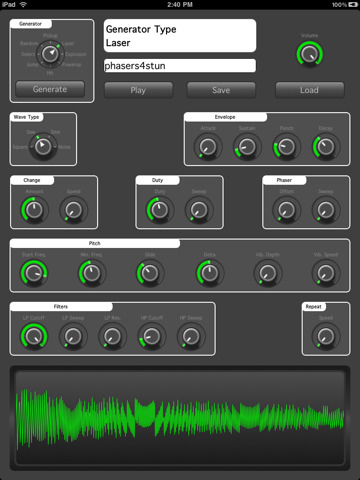Open the Load sound dialog
Screen dimensions: 360x480
tap(310, 90)
